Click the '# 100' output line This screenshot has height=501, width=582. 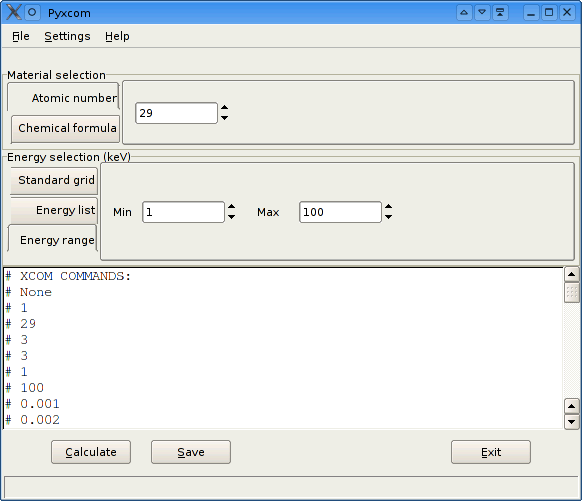coord(24,388)
